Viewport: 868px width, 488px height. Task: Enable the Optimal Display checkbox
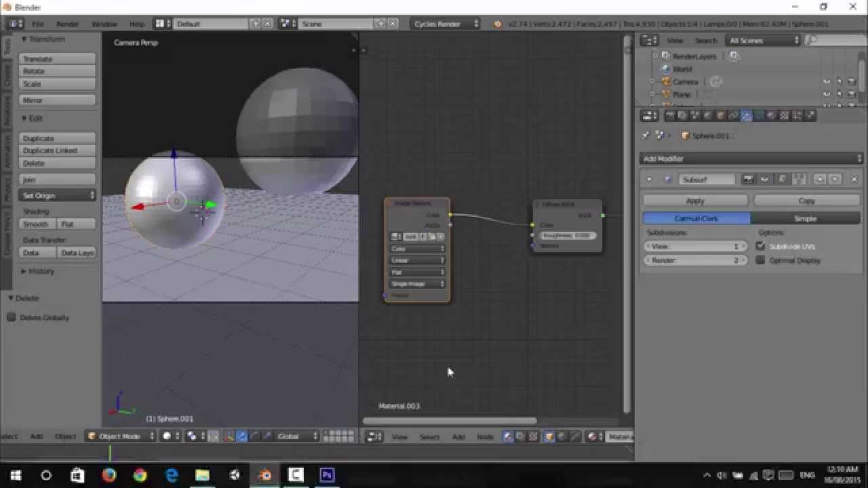[x=760, y=260]
